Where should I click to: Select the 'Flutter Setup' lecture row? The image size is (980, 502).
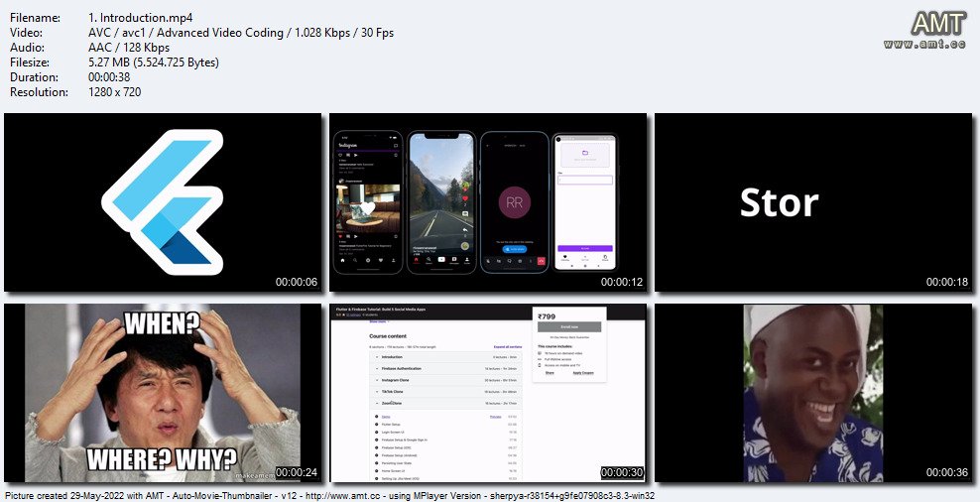[446, 424]
